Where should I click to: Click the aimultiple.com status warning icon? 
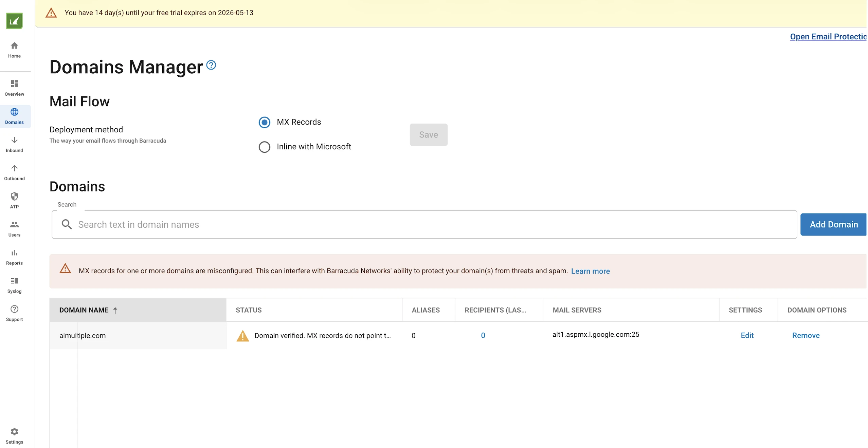tap(243, 336)
